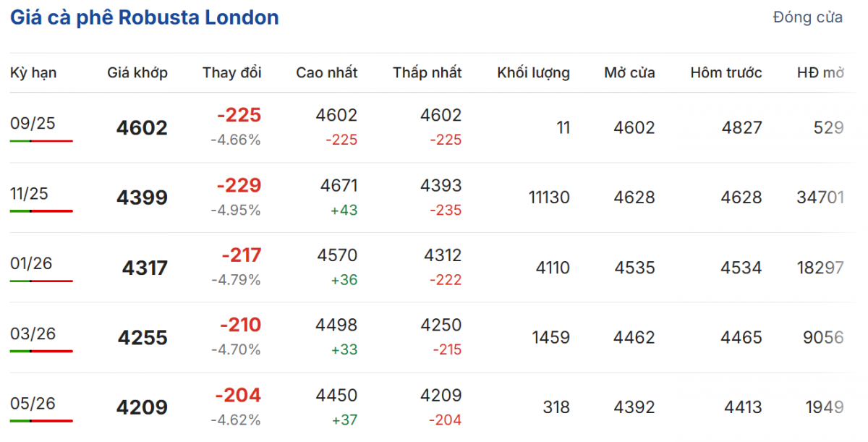Click the Hôm trước column header
This screenshot has width=868, height=442.
click(726, 72)
